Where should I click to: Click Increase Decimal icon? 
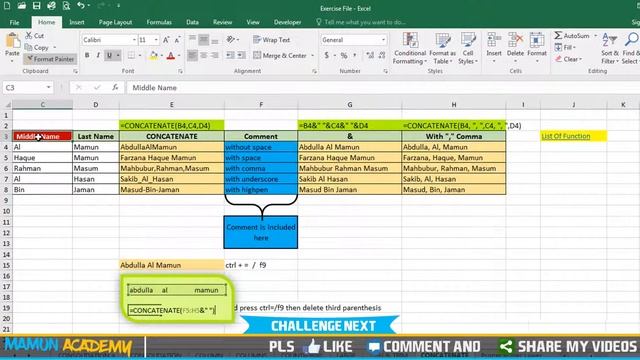[370, 55]
